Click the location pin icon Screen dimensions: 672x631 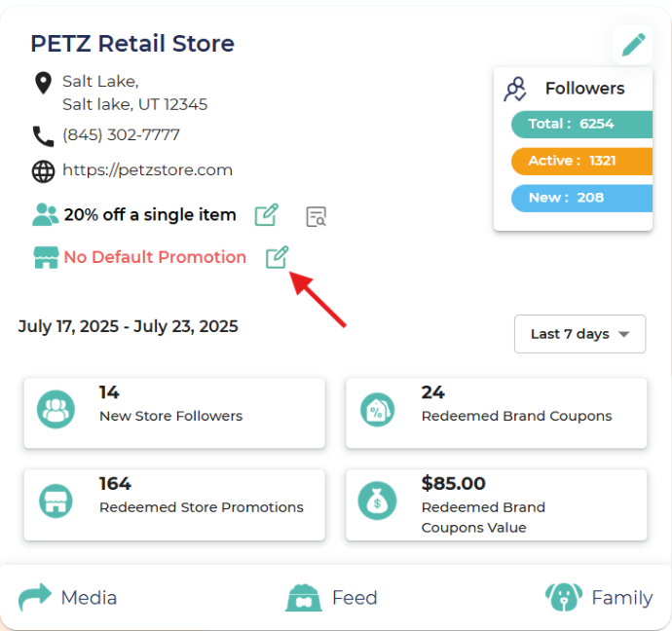[x=43, y=83]
